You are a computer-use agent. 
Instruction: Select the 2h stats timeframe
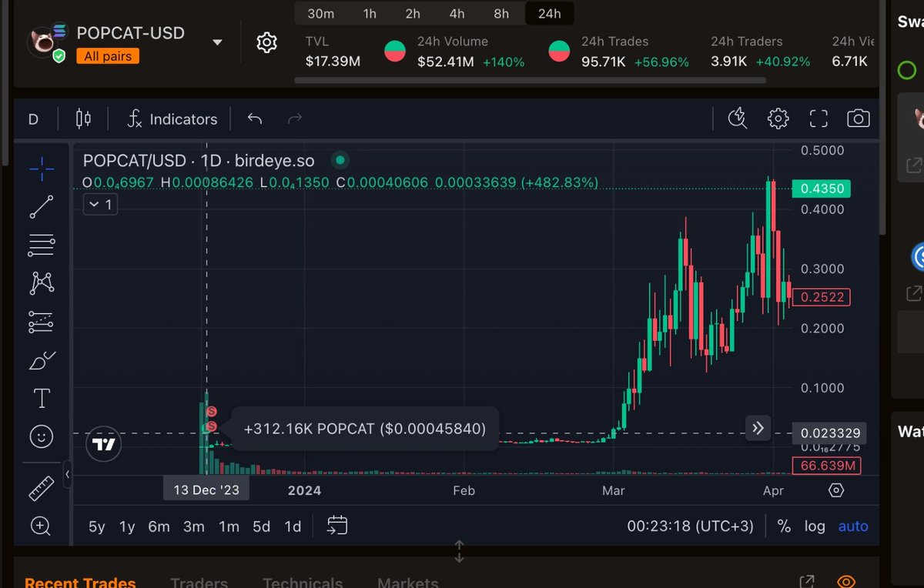413,13
